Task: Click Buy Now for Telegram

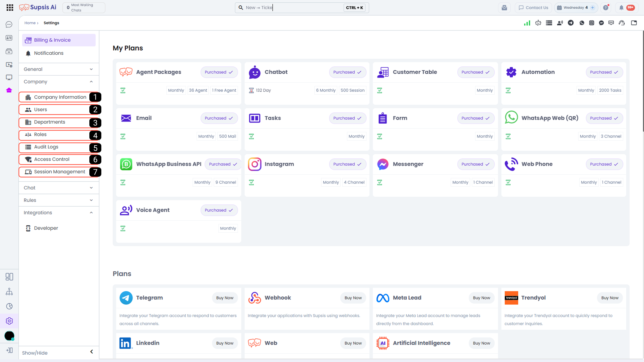Action: tap(225, 298)
